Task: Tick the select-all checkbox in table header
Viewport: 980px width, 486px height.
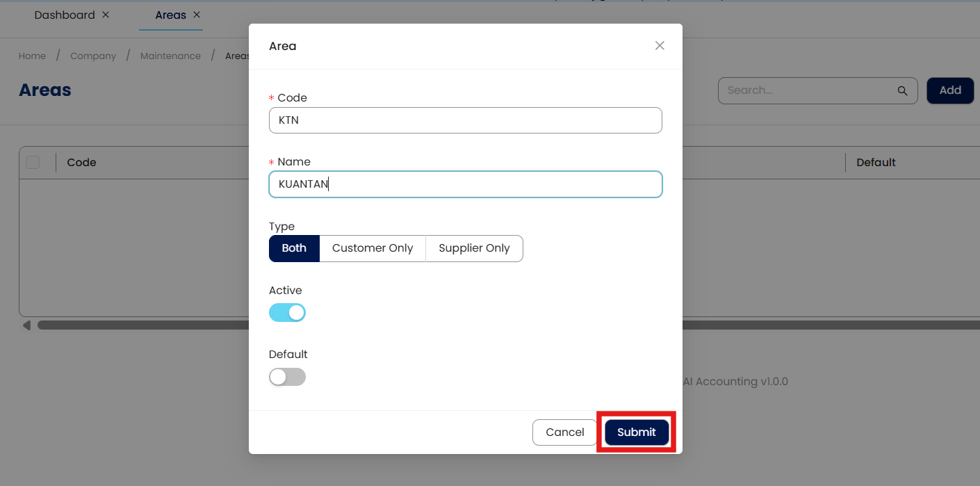Action: coord(33,163)
